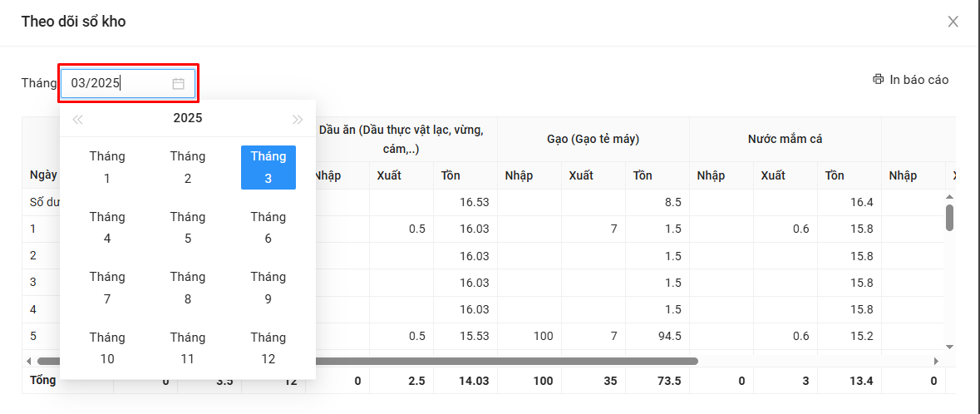Click the In báo cáo button

[x=910, y=80]
